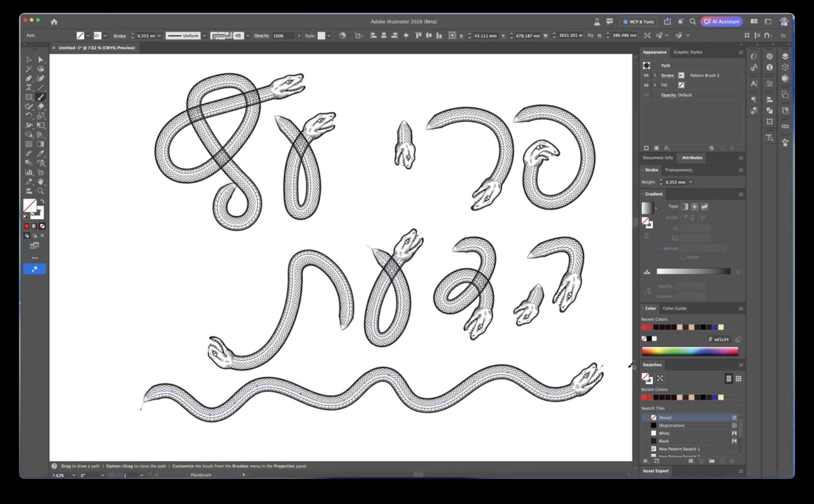814x504 pixels.
Task: Pick a color from the spectrum bar
Action: click(x=689, y=351)
